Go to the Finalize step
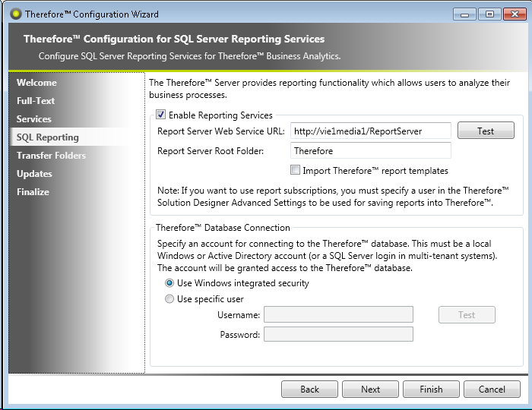 (x=33, y=192)
